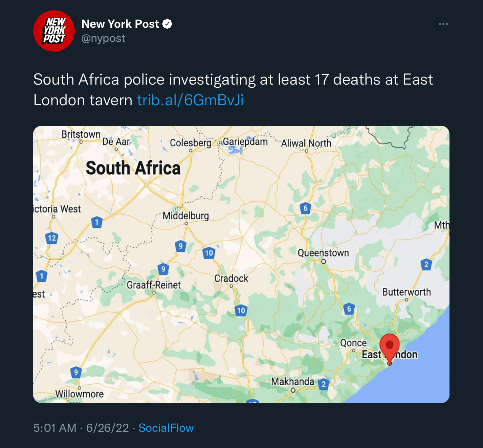Click the Aliwal North town label
Image resolution: width=483 pixels, height=448 pixels.
[x=306, y=143]
